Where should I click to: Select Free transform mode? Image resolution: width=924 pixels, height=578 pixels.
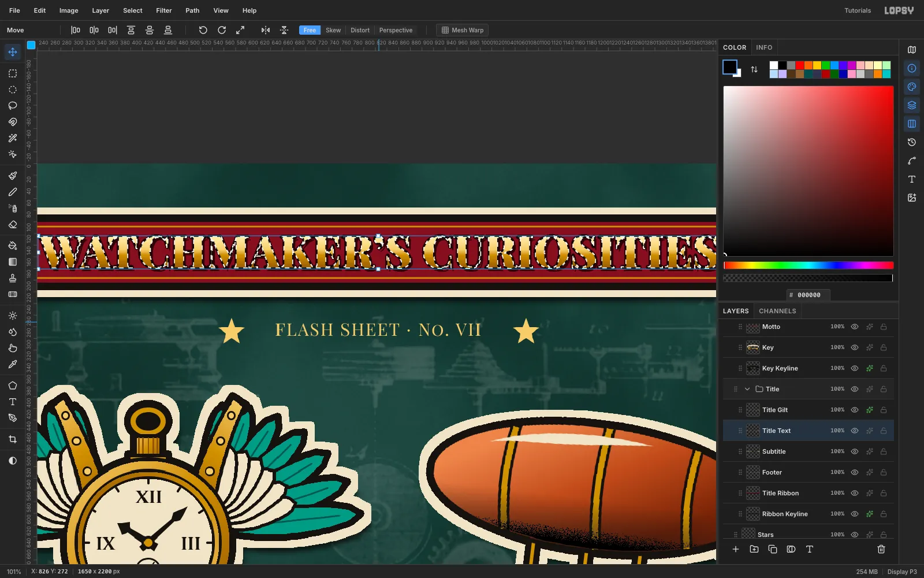[310, 30]
